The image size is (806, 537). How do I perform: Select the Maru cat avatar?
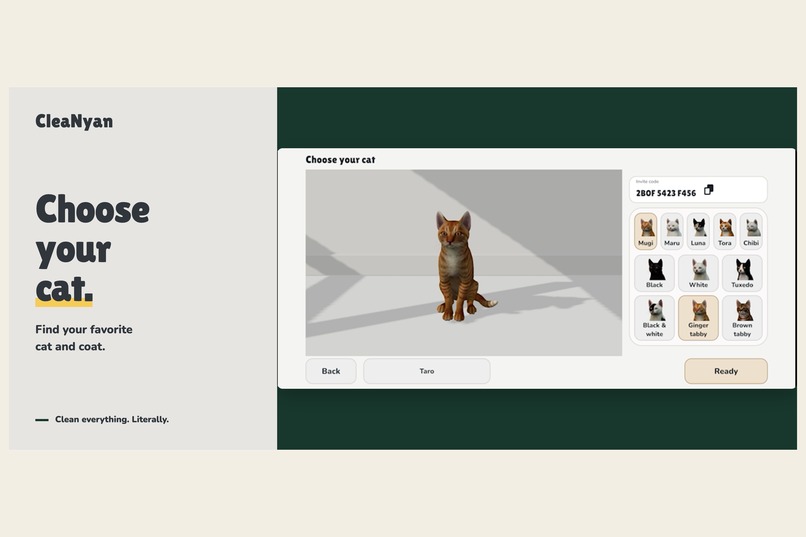[x=672, y=231]
